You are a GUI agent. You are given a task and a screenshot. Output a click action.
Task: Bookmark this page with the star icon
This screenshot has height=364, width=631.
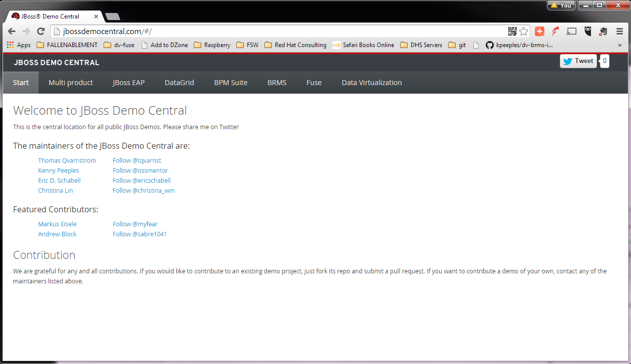pos(523,32)
